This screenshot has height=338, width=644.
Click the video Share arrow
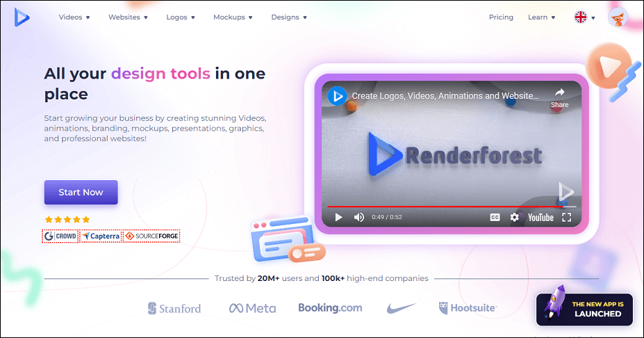click(x=559, y=97)
